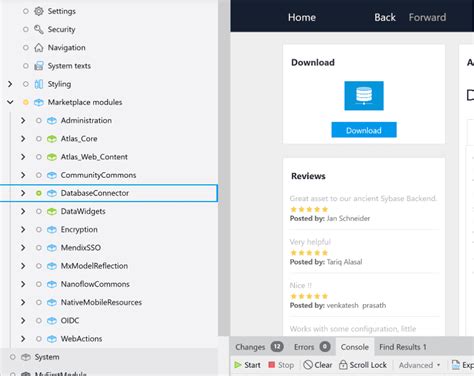Click the green Start play icon

click(x=238, y=365)
